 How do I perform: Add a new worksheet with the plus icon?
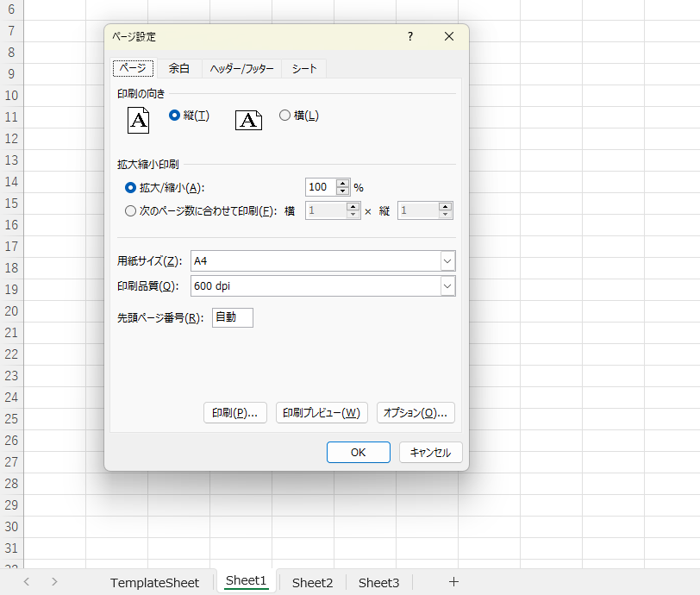click(x=453, y=583)
